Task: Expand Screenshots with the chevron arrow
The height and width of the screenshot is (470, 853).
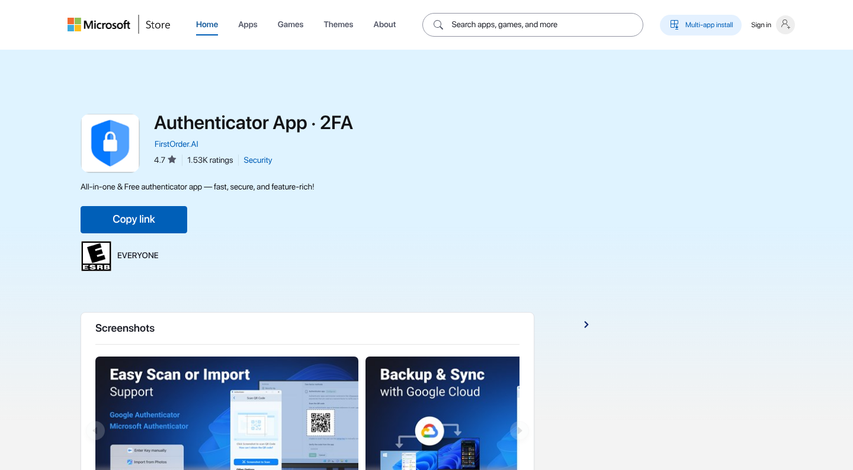Action: coord(586,324)
